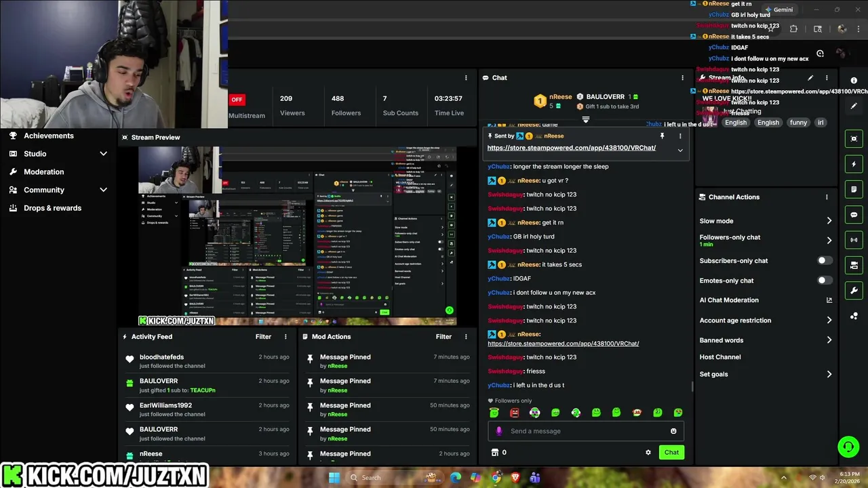Open the shop icon below chat input
868x488 pixels.
[495, 453]
